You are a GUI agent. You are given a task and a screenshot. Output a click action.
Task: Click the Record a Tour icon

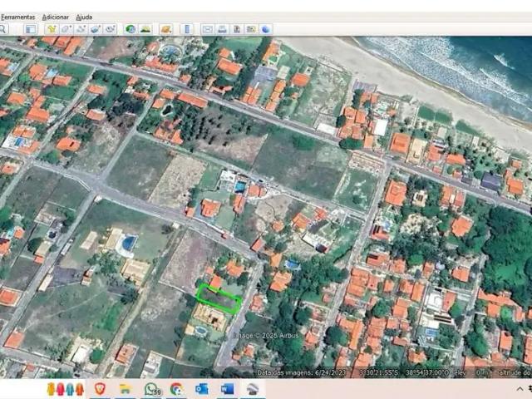pyautogui.click(x=110, y=29)
